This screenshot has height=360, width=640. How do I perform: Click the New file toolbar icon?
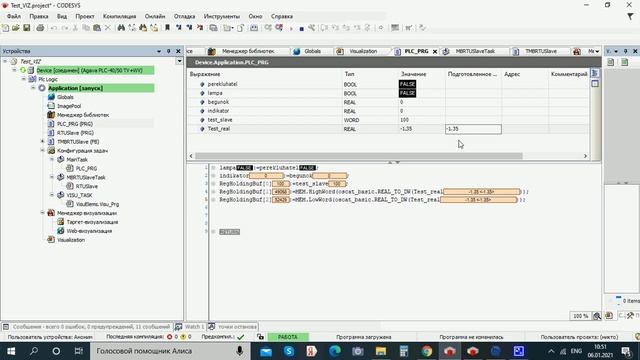coord(5,28)
